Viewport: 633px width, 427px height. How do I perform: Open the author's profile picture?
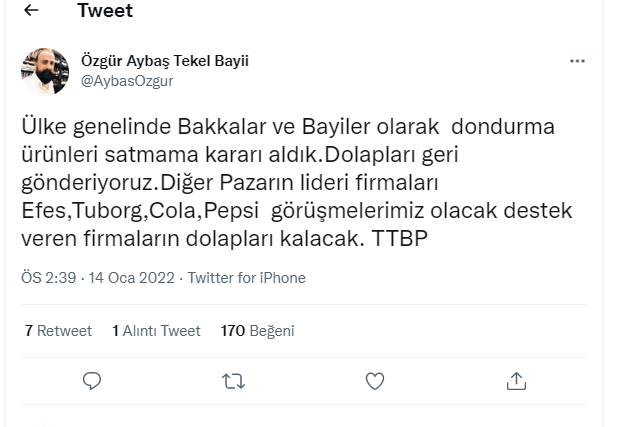pyautogui.click(x=43, y=71)
